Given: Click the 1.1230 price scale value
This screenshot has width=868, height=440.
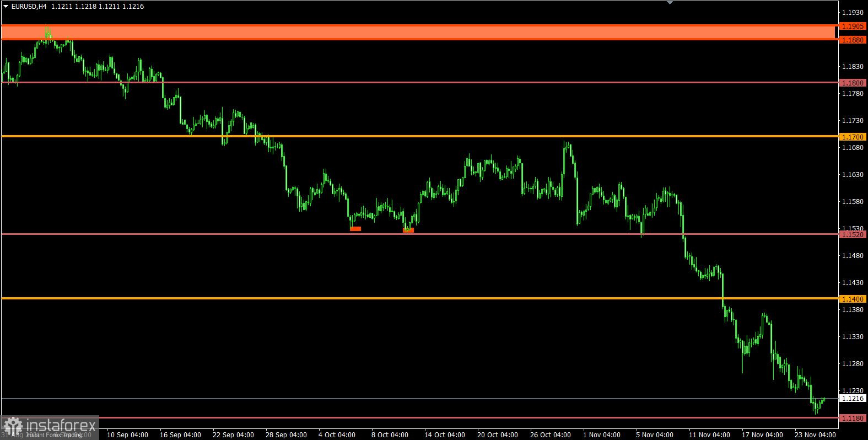Looking at the screenshot, I should pos(853,390).
